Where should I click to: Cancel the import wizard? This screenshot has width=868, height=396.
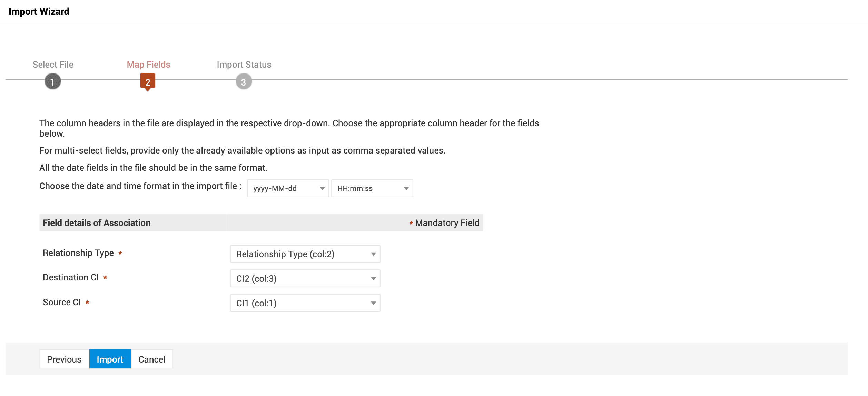[x=152, y=359]
